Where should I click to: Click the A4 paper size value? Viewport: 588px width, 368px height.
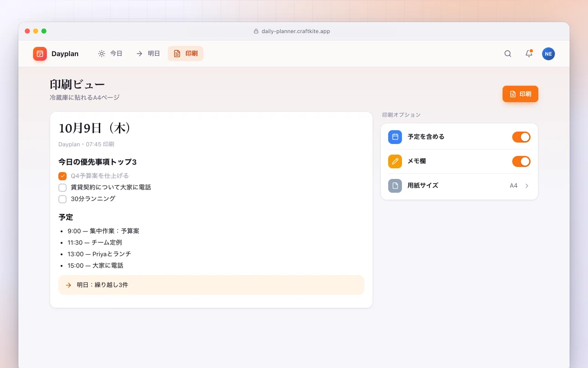point(514,186)
